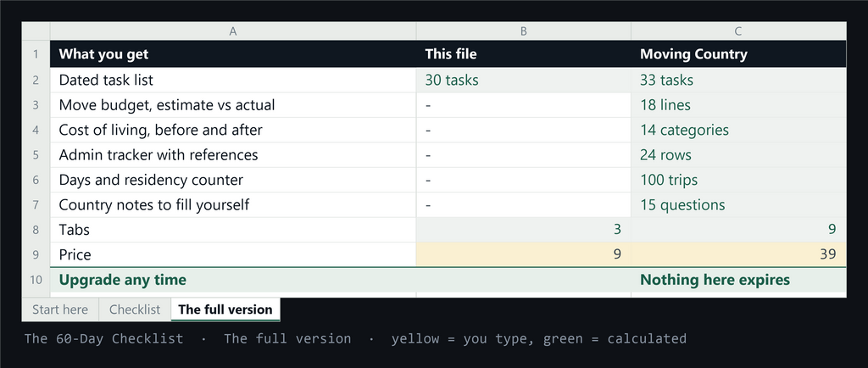Image resolution: width=868 pixels, height=368 pixels.
Task: Click row 1 header number
Action: [x=36, y=54]
